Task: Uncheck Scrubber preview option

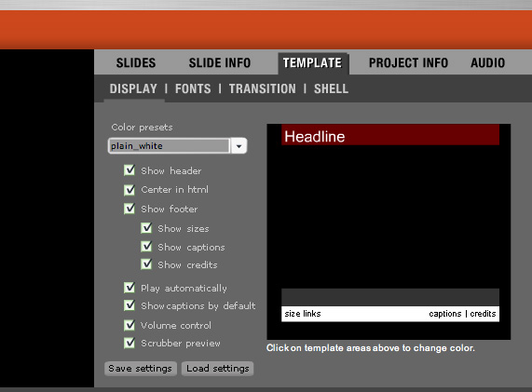Action: (x=130, y=343)
